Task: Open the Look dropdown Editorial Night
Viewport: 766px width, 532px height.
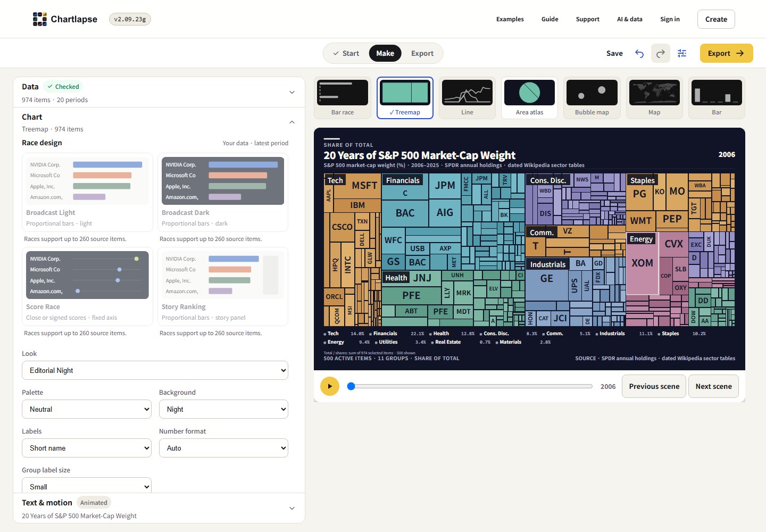Action: coord(155,370)
